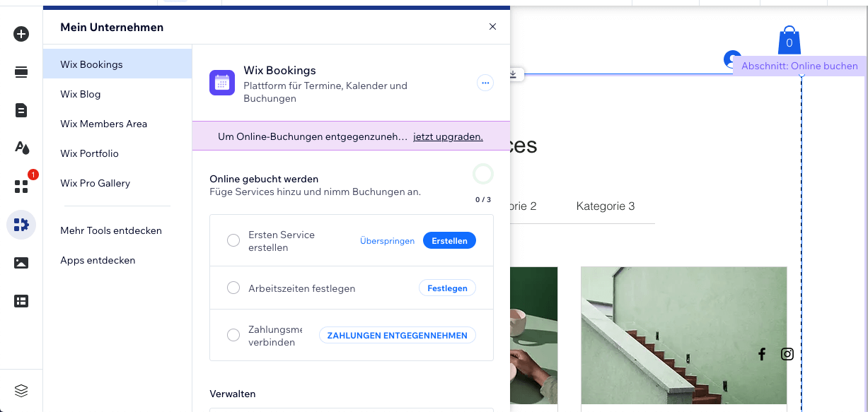Viewport: 868px width, 412px height.
Task: Open the Media image icon in the sidebar
Action: 21,263
